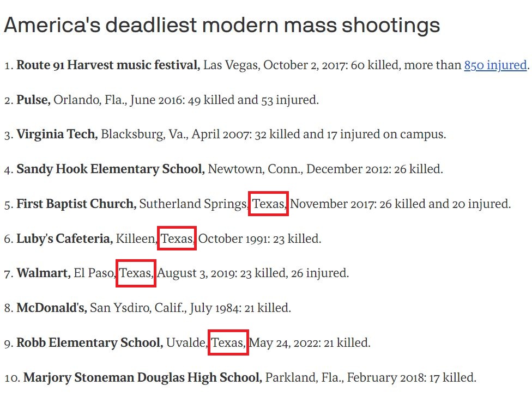
Task: Click the bold "Robb Elementary School" name
Action: (90, 343)
